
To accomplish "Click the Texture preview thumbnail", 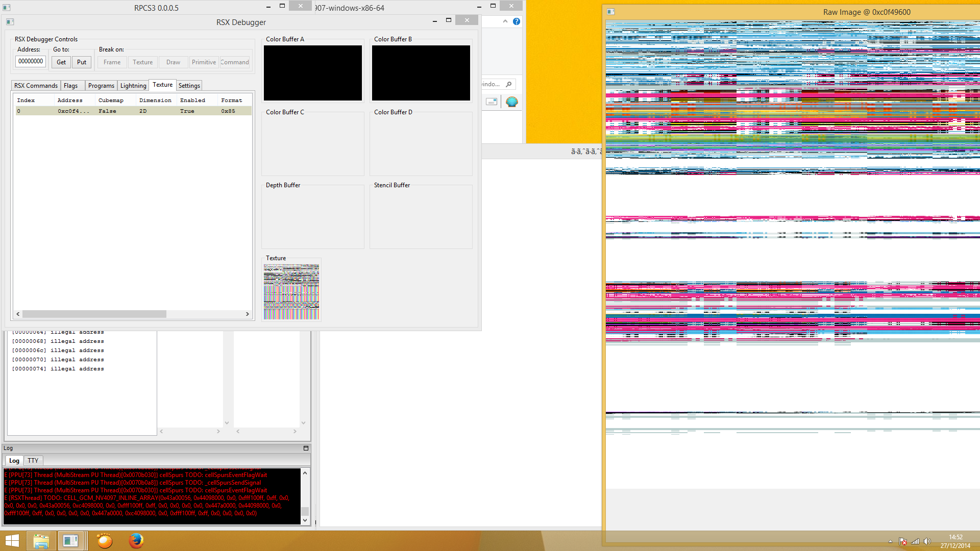I will pyautogui.click(x=291, y=291).
